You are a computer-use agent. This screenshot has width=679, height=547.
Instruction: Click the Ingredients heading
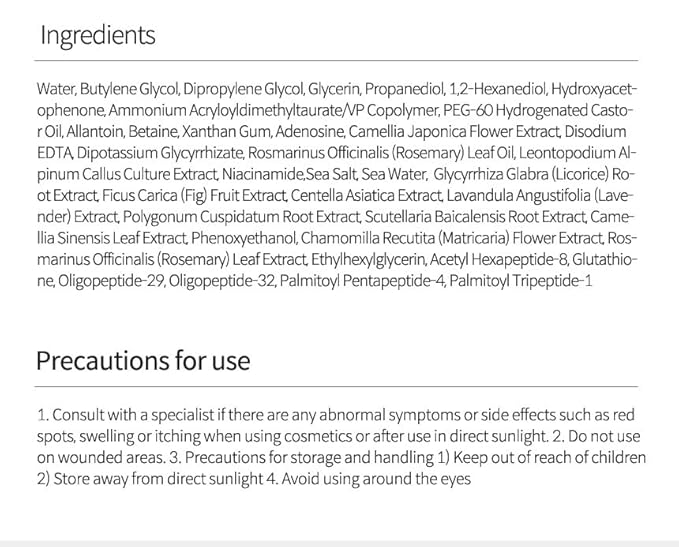click(97, 36)
